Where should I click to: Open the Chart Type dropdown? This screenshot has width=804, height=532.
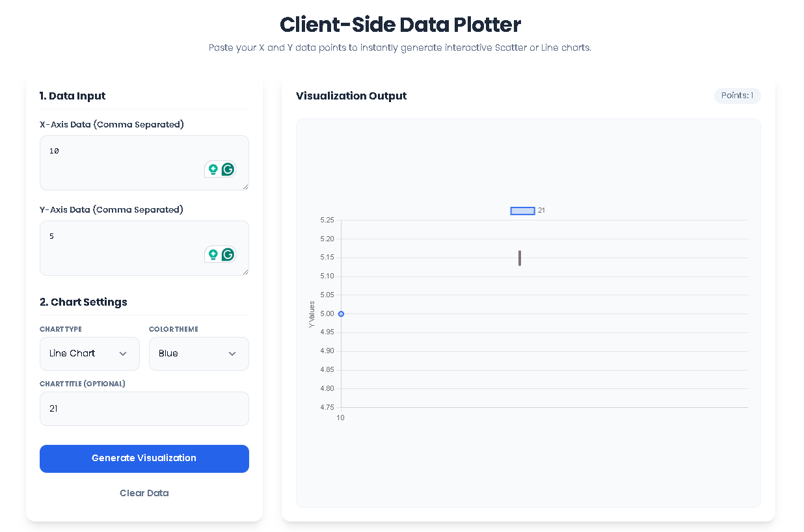pyautogui.click(x=89, y=353)
